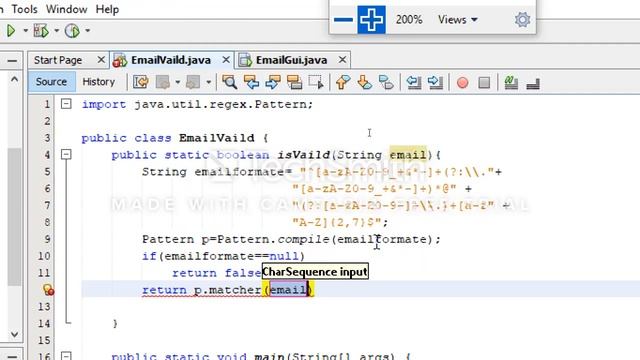Click Next Bookmark icon

(364, 82)
